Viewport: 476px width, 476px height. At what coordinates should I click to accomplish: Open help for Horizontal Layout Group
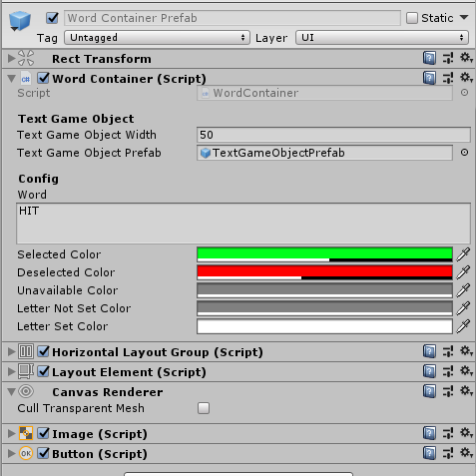[x=429, y=351]
